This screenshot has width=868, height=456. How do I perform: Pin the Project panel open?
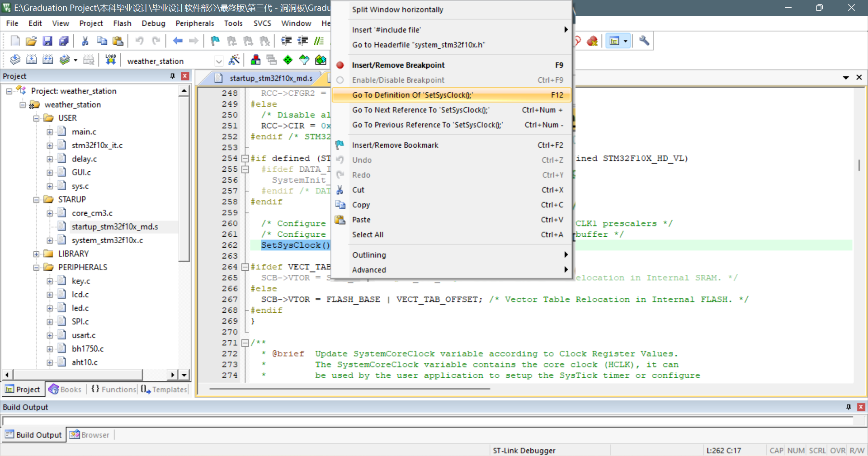coord(172,76)
